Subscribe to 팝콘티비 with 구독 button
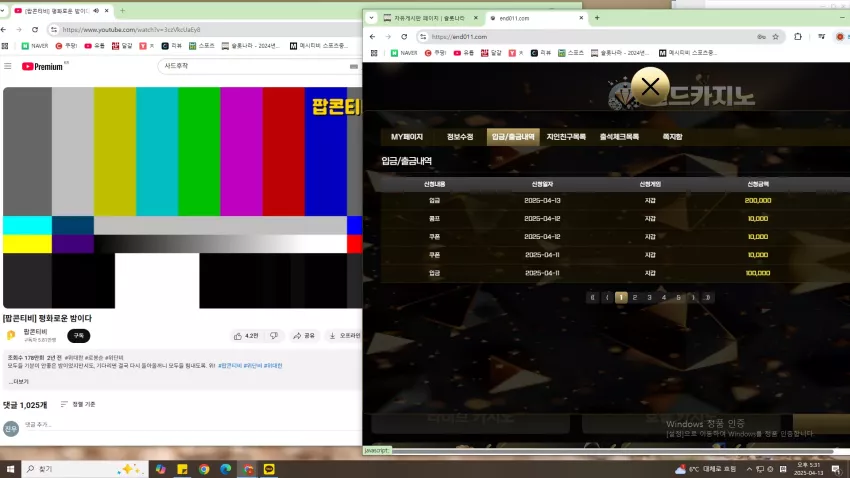850x478 pixels. click(79, 335)
